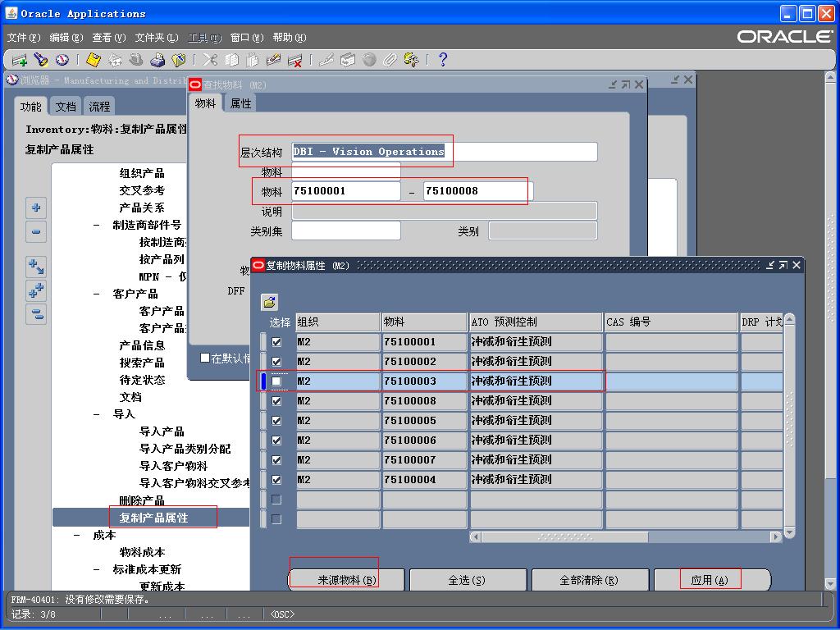Click the Expand All Children icon

[36, 290]
